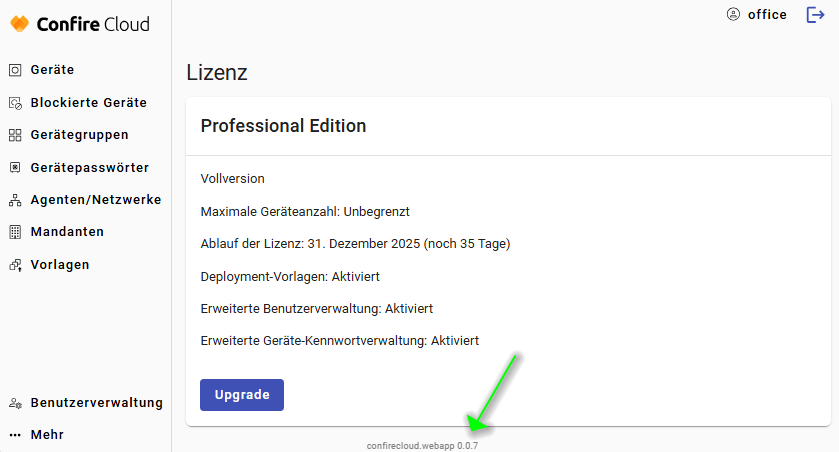Click the Maximale Geräteanzahl line

coord(305,212)
